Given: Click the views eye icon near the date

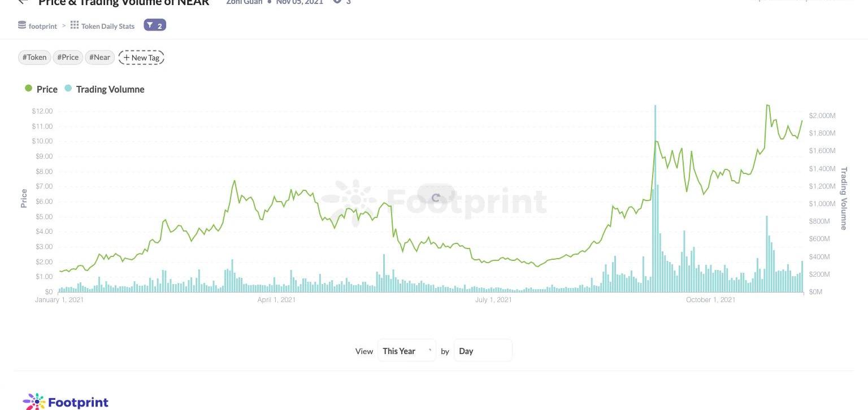Looking at the screenshot, I should [337, 2].
